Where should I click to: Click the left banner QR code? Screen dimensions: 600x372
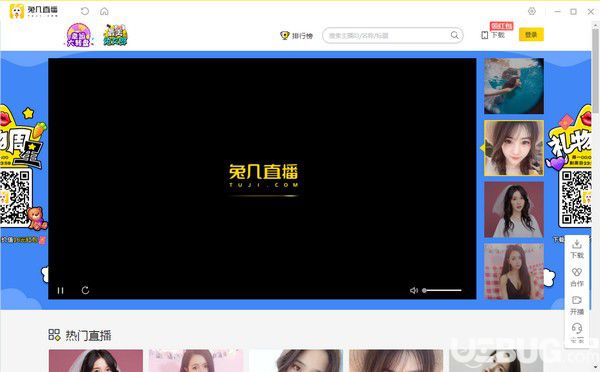pos(15,198)
